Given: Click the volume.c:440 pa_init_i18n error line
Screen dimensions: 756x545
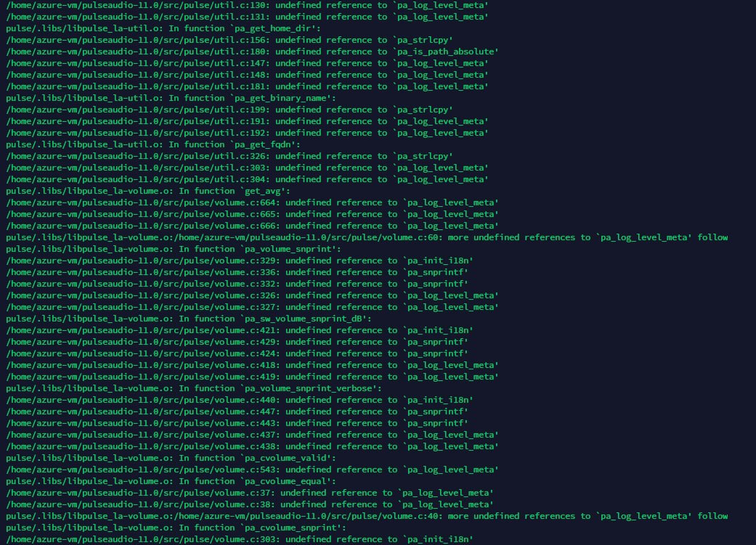Looking at the screenshot, I should pos(240,399).
